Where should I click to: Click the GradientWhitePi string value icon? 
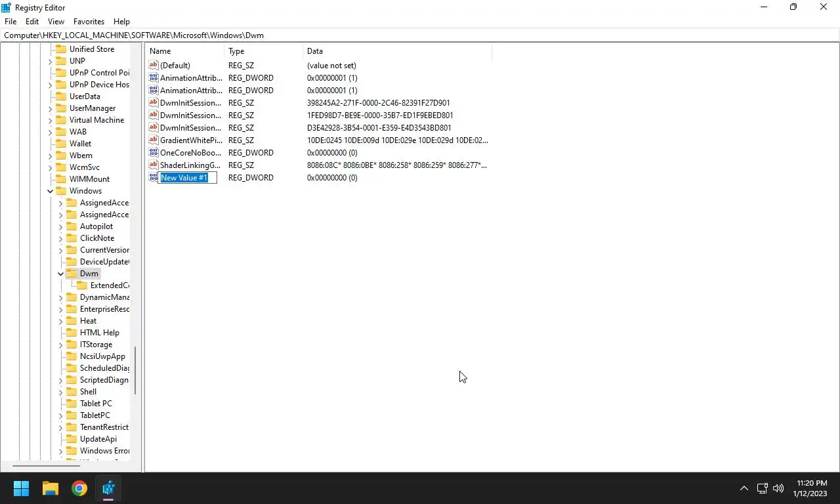(154, 140)
